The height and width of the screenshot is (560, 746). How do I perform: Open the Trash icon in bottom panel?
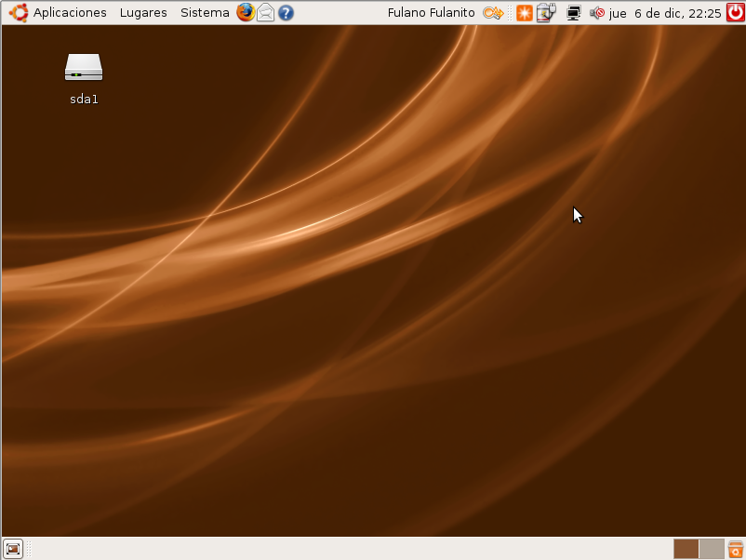[x=736, y=549]
